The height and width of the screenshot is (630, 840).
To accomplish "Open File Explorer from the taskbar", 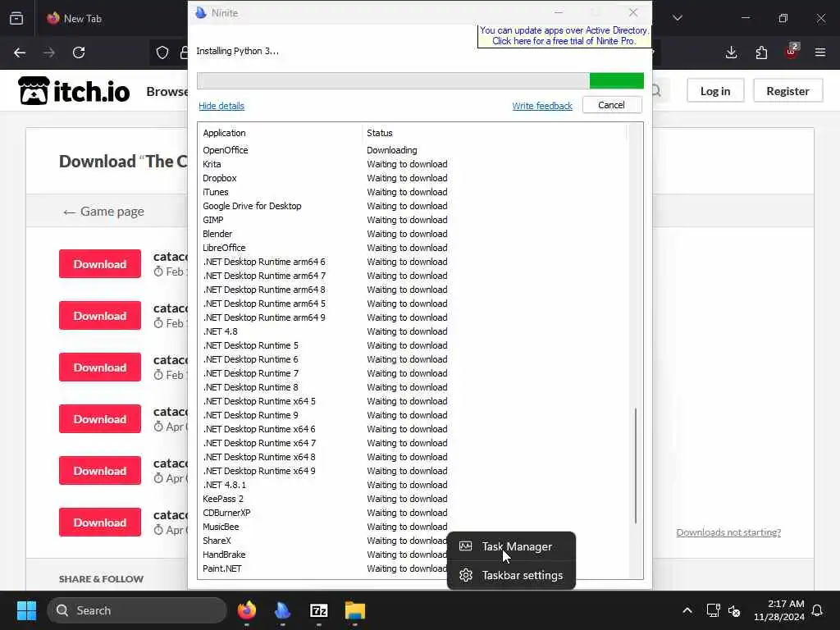I will pos(354,610).
